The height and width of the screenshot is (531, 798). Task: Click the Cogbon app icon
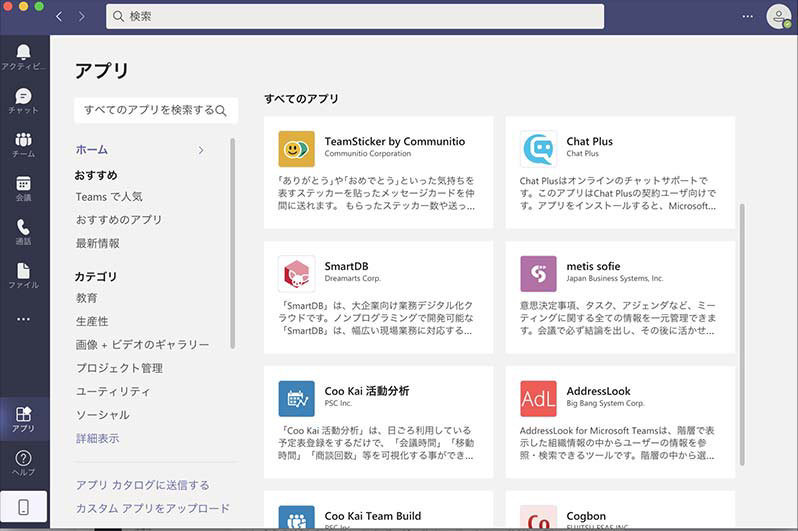538,517
